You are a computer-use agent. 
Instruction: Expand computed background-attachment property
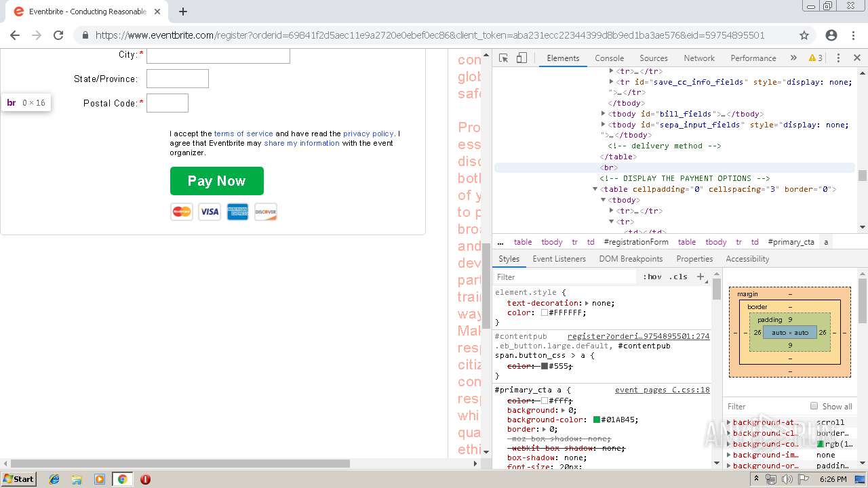[x=729, y=422]
